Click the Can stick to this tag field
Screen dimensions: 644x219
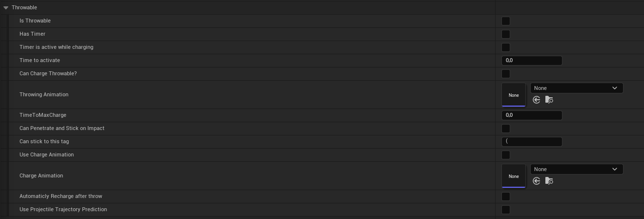[x=532, y=142]
